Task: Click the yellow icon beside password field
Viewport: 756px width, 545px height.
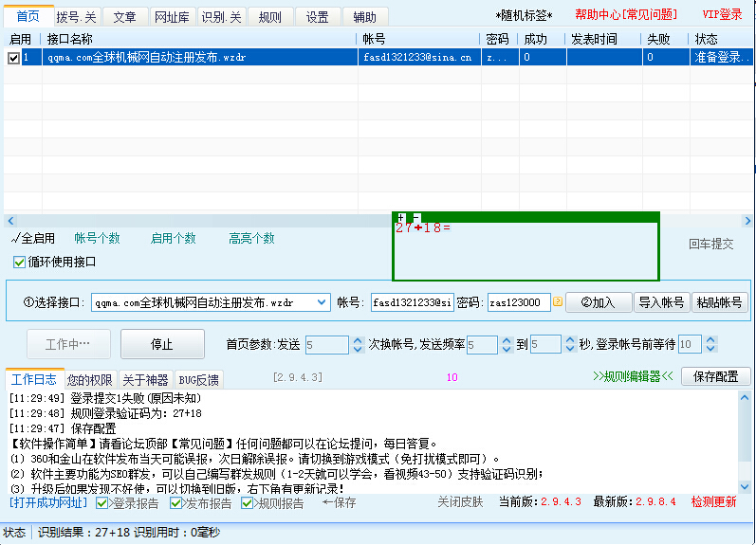Action: pyautogui.click(x=558, y=301)
